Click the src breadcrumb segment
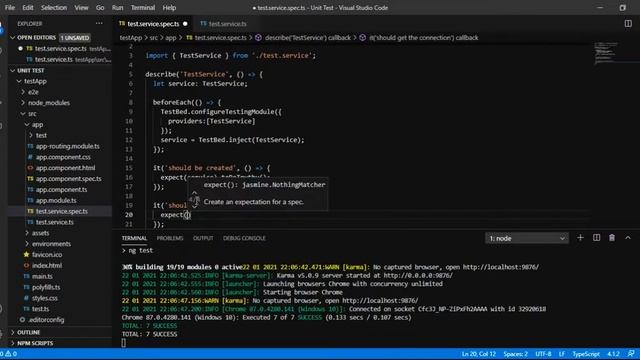 click(x=153, y=38)
